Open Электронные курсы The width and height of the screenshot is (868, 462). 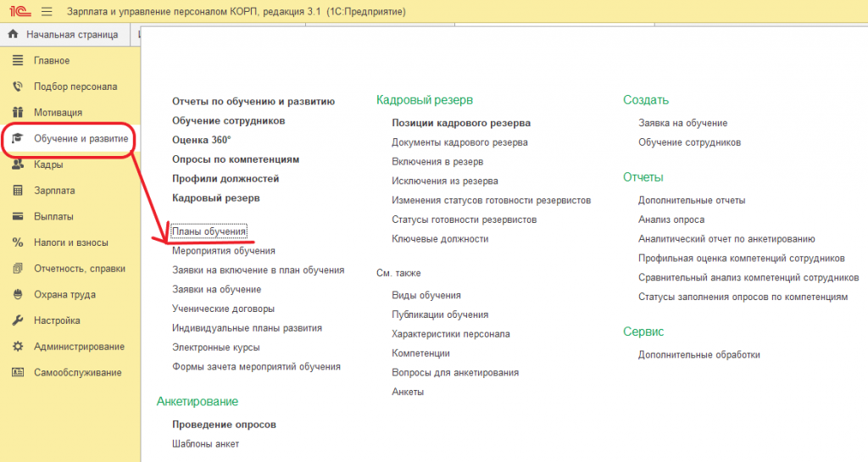pos(216,348)
